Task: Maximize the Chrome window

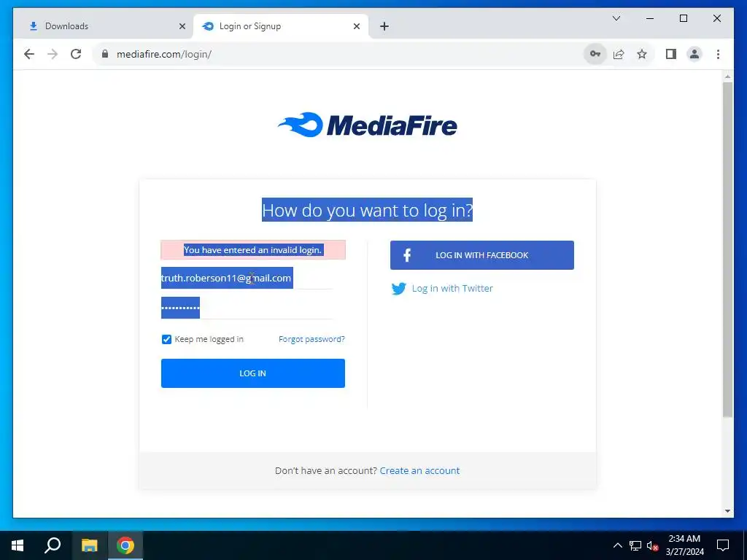Action: coord(683,18)
